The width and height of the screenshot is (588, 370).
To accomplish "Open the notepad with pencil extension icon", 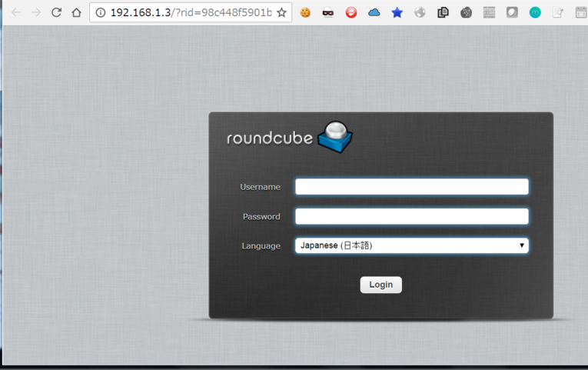I will [x=558, y=13].
